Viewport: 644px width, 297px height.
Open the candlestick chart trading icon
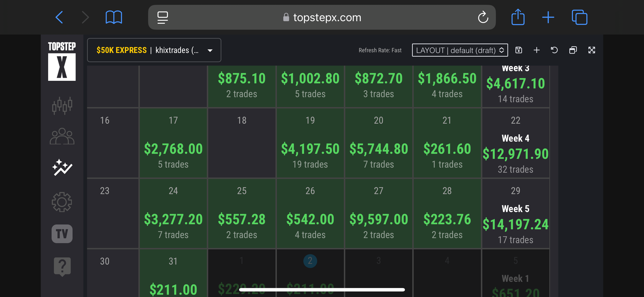point(62,105)
